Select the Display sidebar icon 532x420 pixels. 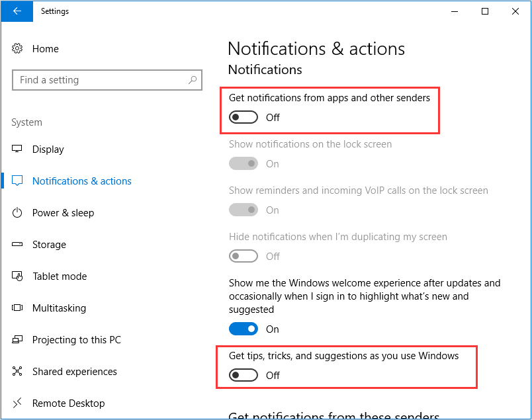19,149
